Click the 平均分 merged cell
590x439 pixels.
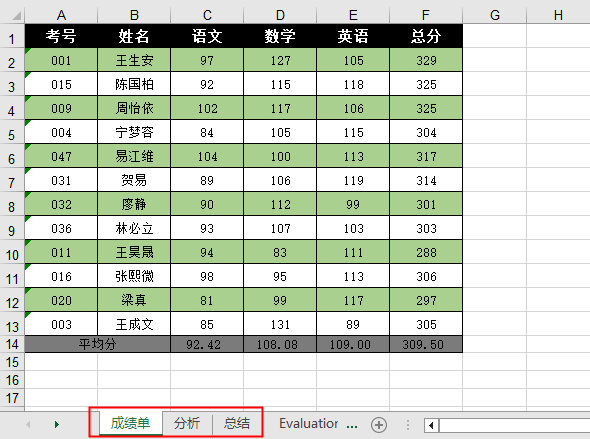(x=97, y=344)
